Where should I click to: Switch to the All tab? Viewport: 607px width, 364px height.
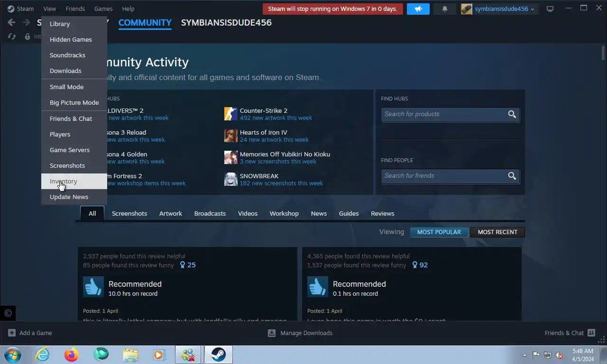click(x=92, y=213)
